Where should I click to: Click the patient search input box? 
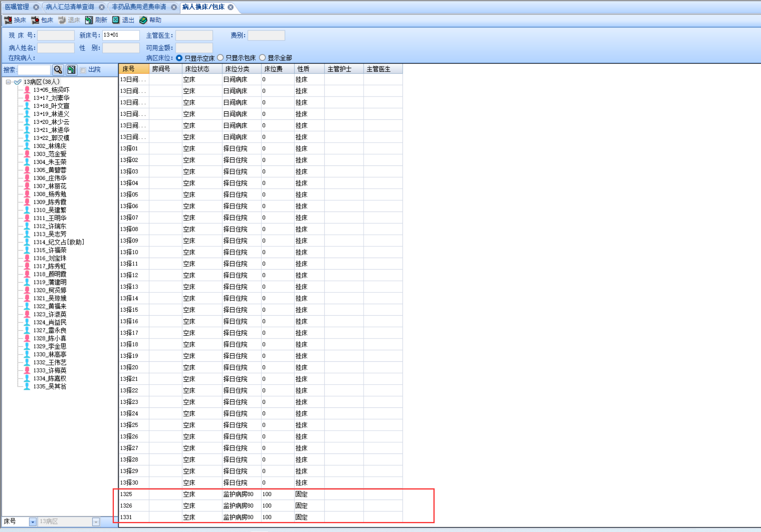34,70
